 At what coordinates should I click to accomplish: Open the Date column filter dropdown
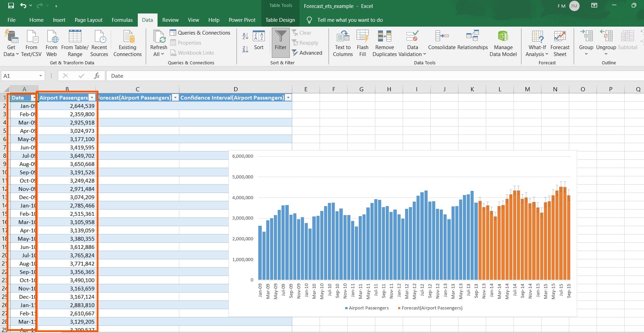coord(34,98)
